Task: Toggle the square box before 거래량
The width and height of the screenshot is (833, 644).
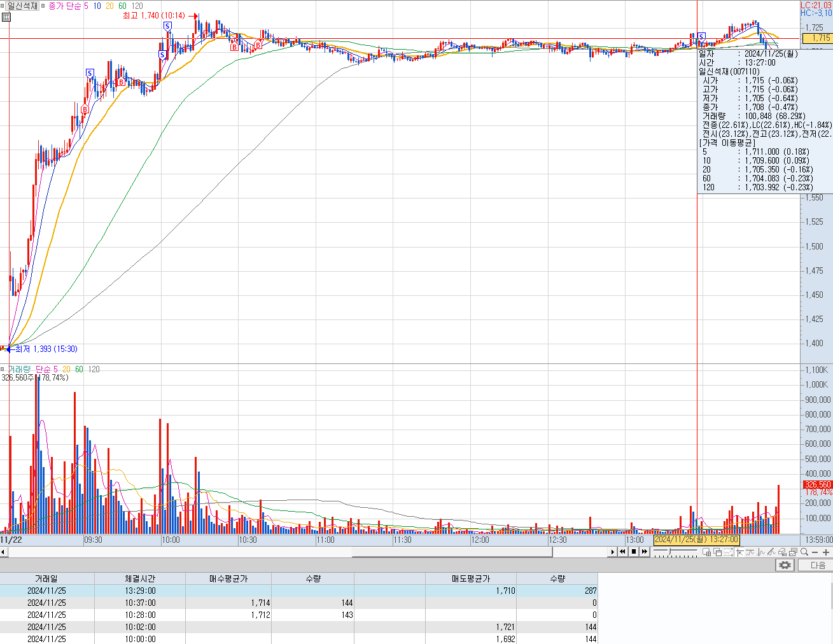Action: (3, 369)
